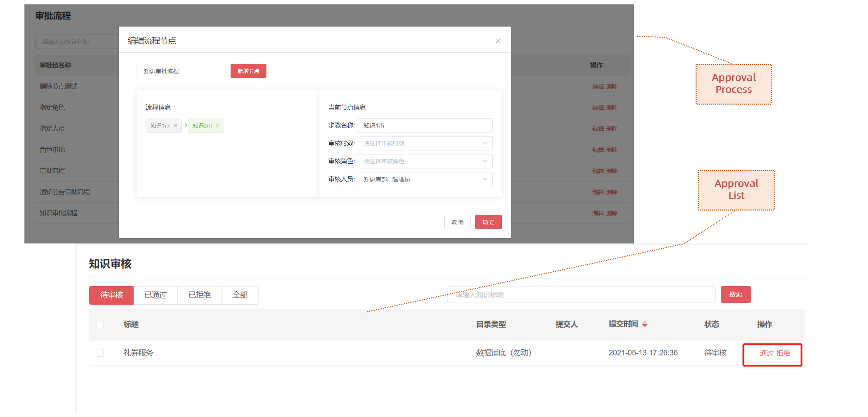Click the 搜索 button
Screen dimensions: 868x417
(x=735, y=295)
